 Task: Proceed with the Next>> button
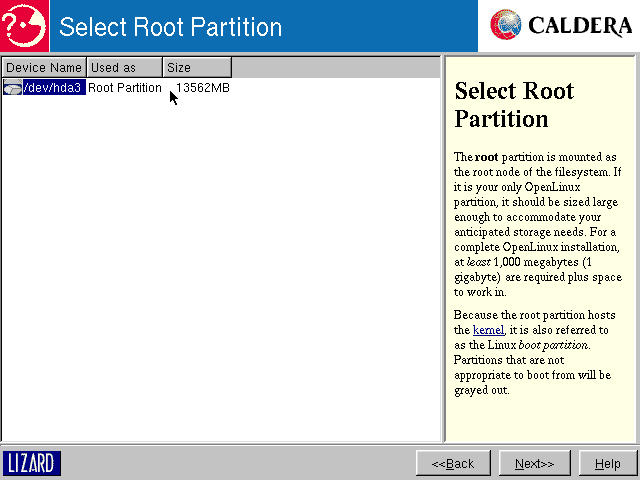click(534, 464)
